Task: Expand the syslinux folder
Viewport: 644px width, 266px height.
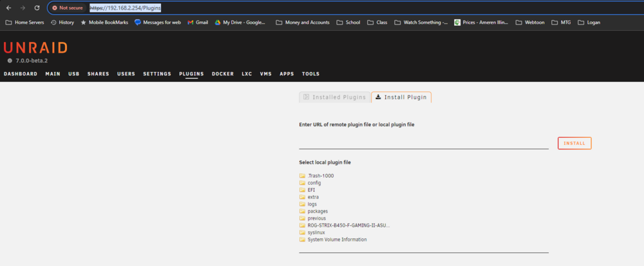Action: 312,233
